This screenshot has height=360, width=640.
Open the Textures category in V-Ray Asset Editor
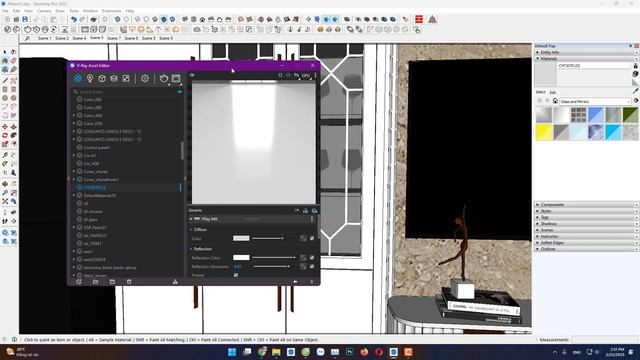point(126,78)
